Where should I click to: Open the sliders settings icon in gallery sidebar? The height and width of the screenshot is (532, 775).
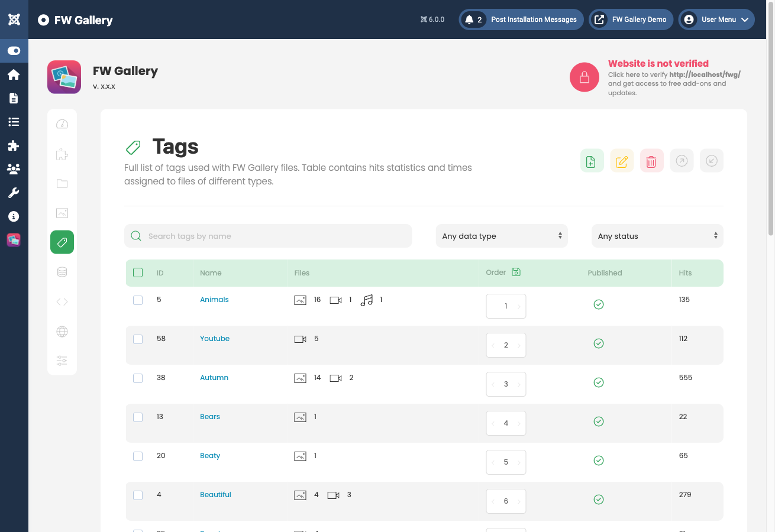click(x=62, y=361)
